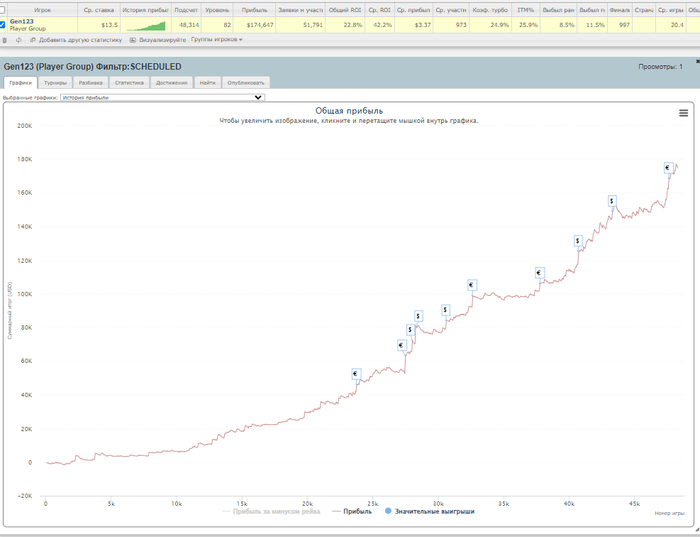Screen dimensions: 700x537
Task: Click the History прибыли column header
Action: (x=146, y=10)
